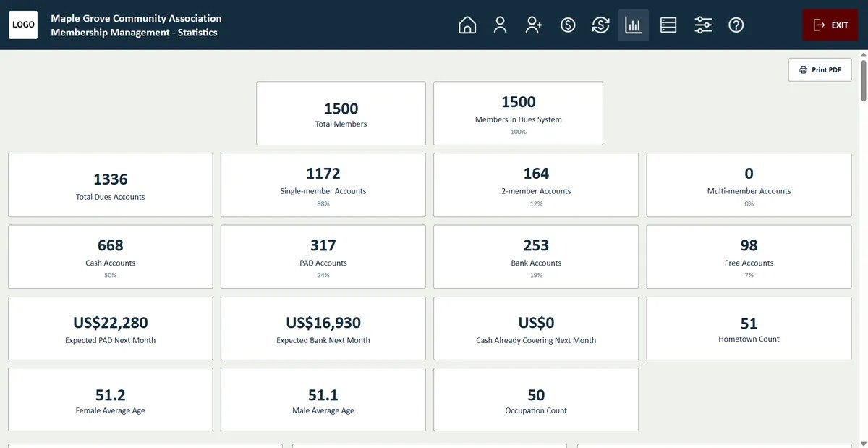Click the Free Accounts label

[x=749, y=263]
